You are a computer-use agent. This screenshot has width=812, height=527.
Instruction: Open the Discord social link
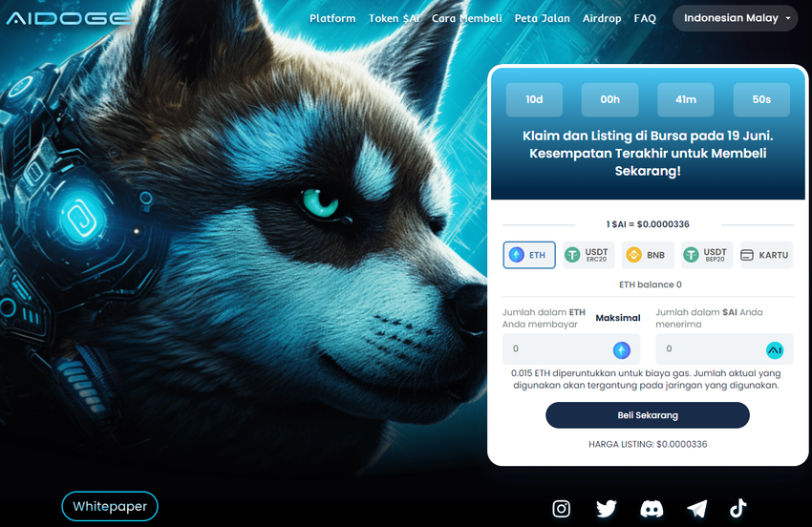point(652,508)
